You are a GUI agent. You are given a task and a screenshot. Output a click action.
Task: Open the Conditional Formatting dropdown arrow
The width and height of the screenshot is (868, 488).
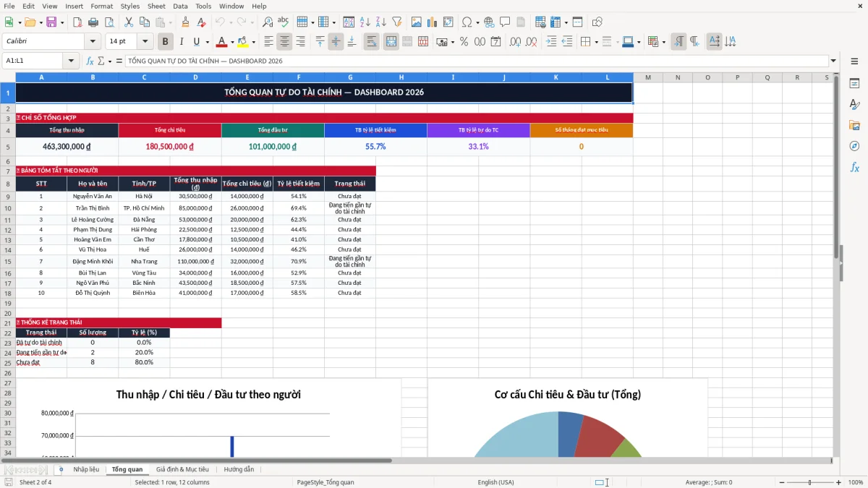click(x=663, y=41)
